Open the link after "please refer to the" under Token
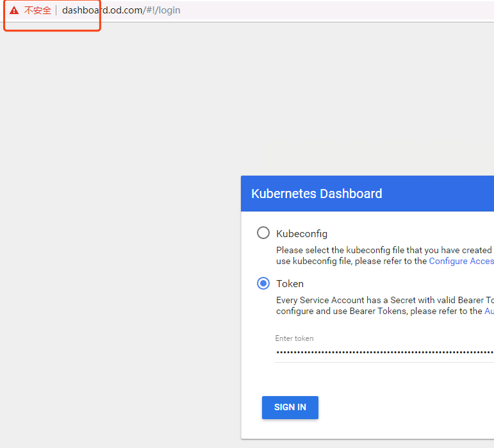The width and height of the screenshot is (494, 448). coord(488,311)
